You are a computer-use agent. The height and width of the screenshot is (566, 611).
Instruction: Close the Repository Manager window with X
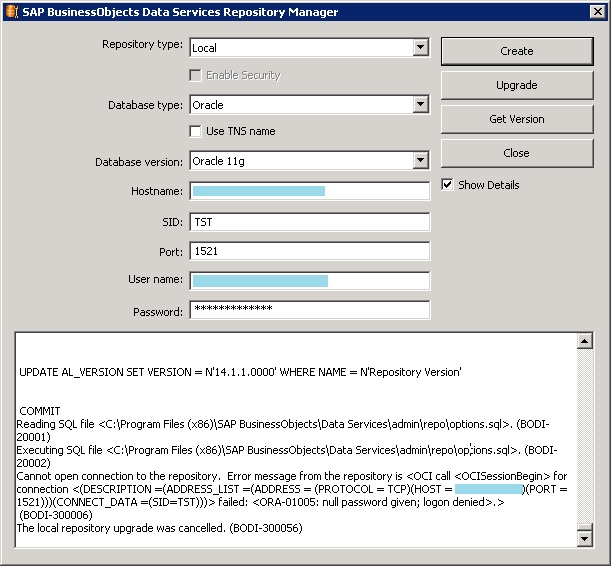[x=598, y=12]
